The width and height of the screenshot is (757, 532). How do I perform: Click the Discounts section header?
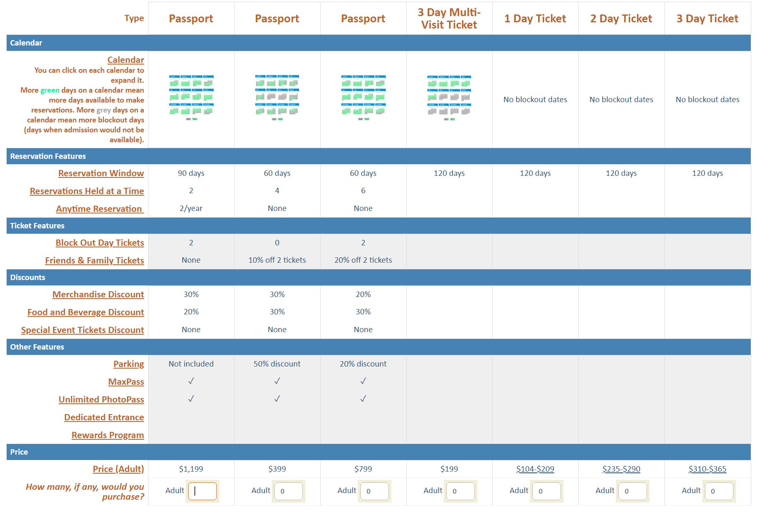378,278
